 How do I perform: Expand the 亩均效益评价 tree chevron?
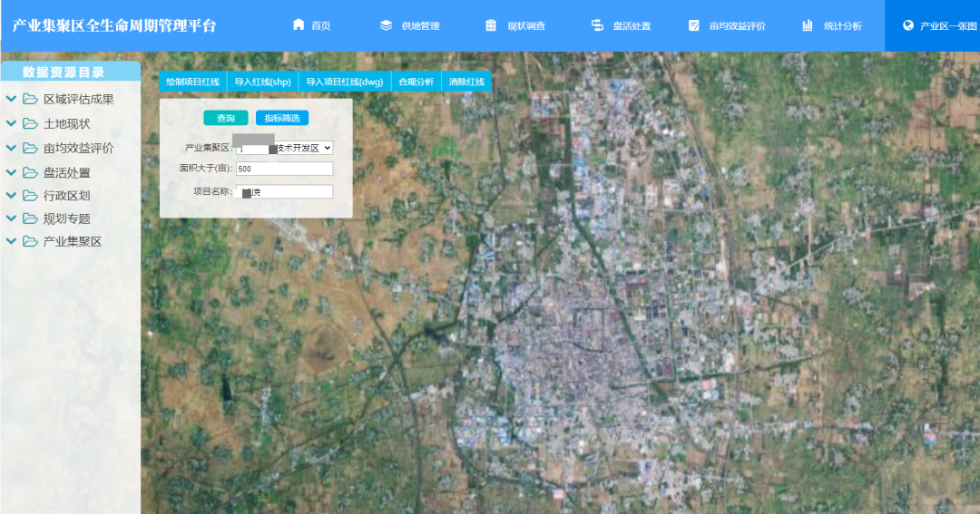tap(11, 148)
